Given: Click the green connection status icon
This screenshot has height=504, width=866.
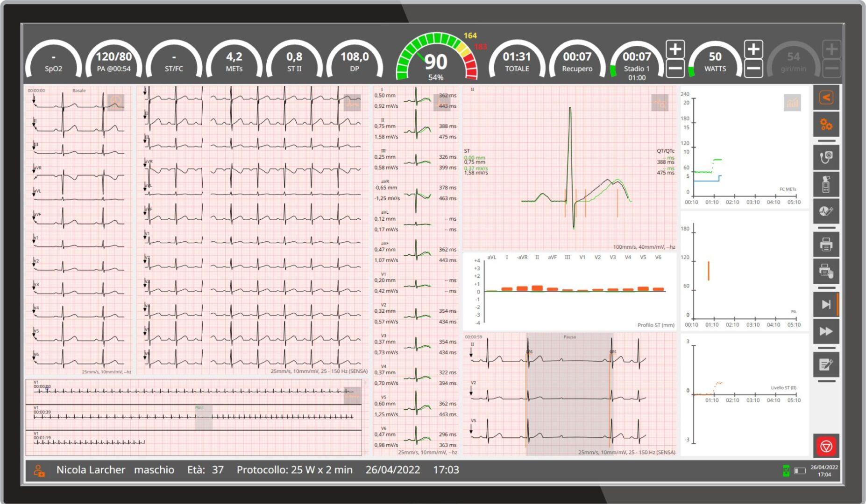Looking at the screenshot, I should 786,470.
